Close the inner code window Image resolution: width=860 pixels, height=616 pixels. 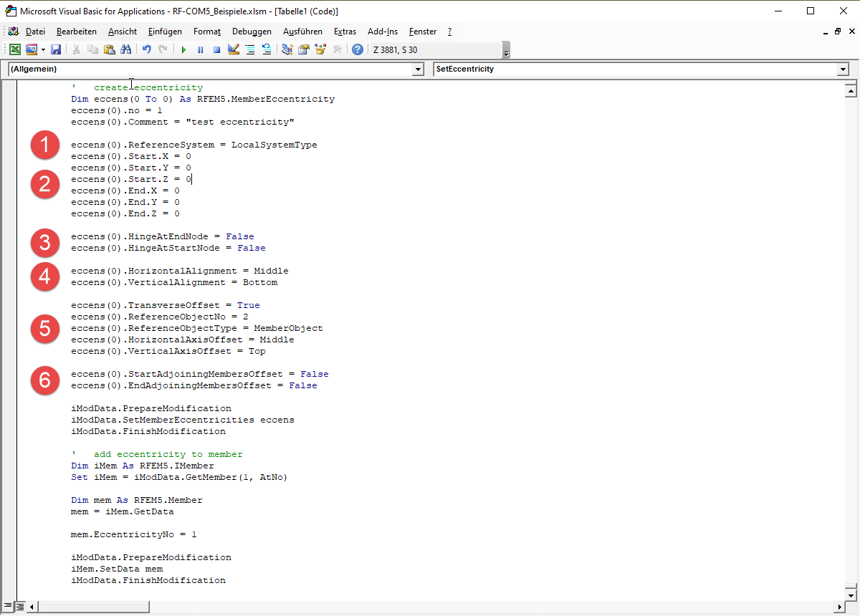click(x=851, y=32)
